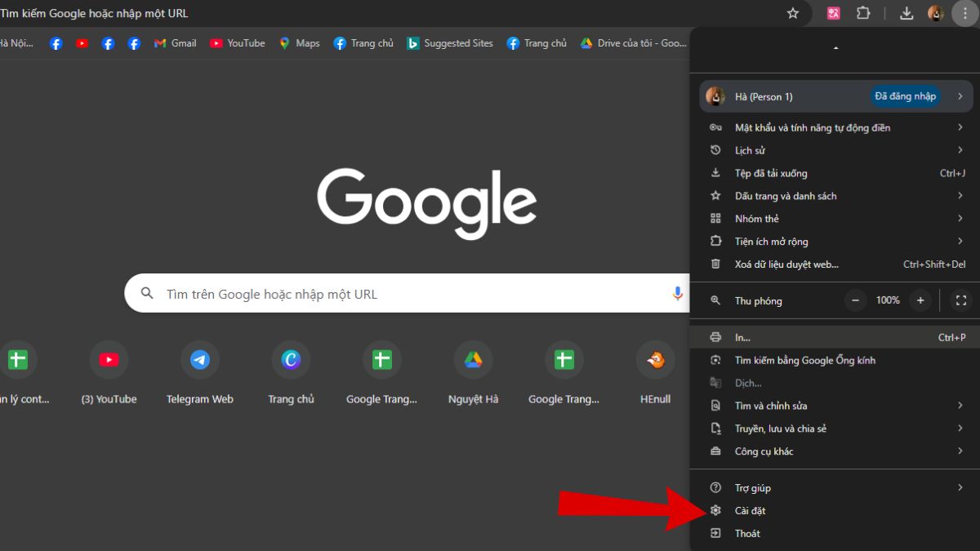Open Dấu trang và danh sách submenu
The image size is (980, 551).
click(836, 196)
